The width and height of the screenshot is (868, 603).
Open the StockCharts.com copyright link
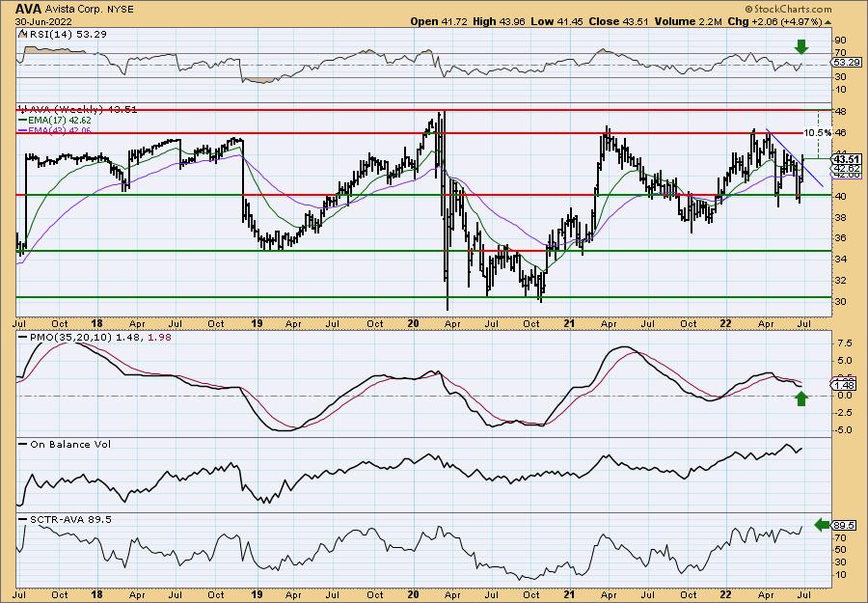coord(788,9)
